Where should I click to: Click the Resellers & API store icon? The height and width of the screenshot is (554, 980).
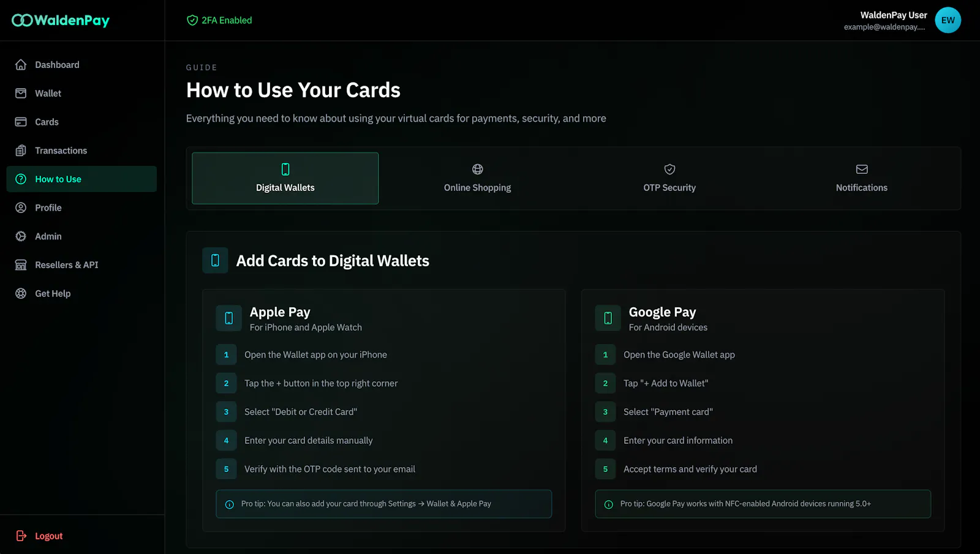tap(21, 265)
